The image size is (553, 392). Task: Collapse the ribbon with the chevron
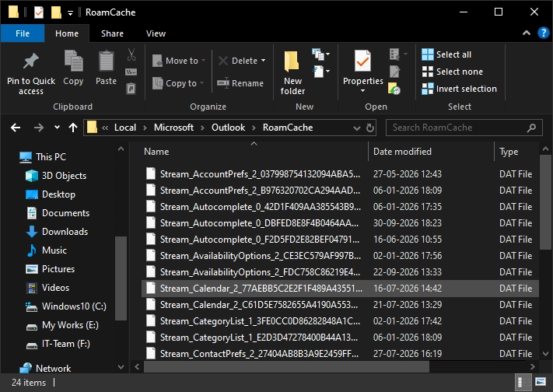click(x=527, y=33)
